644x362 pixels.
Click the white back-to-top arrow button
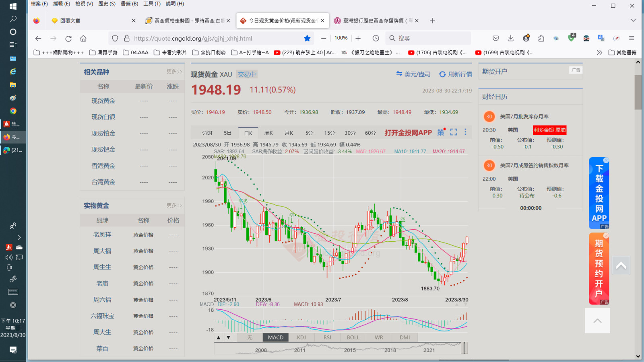[x=597, y=321]
